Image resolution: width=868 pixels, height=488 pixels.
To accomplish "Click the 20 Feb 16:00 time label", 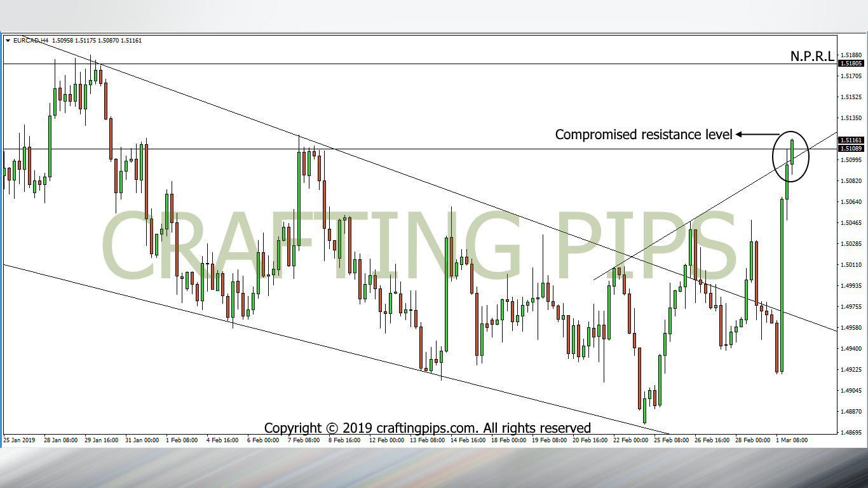I will click(x=589, y=440).
